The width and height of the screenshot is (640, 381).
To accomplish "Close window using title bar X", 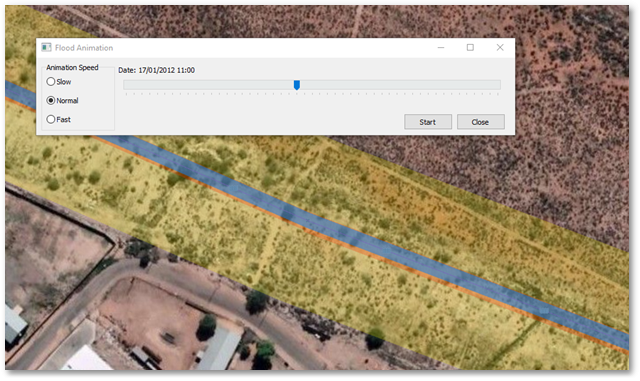I will 500,47.
